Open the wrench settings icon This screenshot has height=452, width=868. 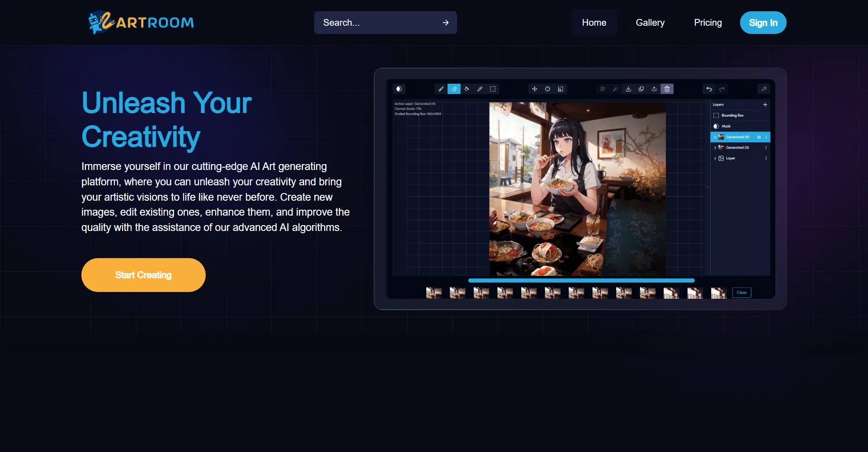(x=764, y=89)
